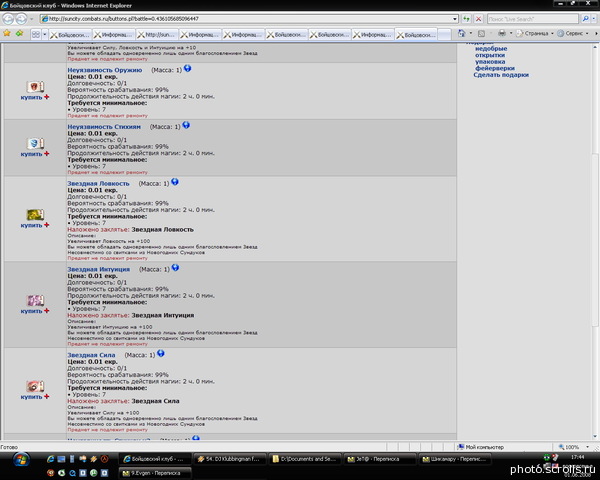Open the фейерверки gifts category
The height and width of the screenshot is (480, 600).
click(x=495, y=68)
